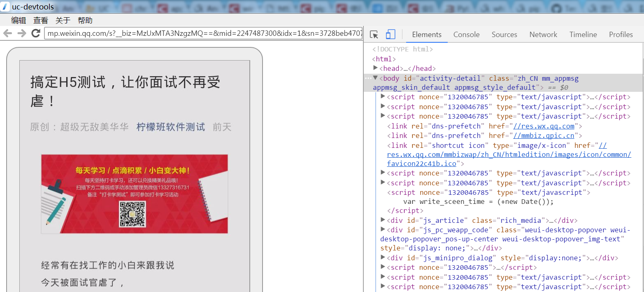Expand the js_article div node
The image size is (644, 292).
[x=383, y=220]
